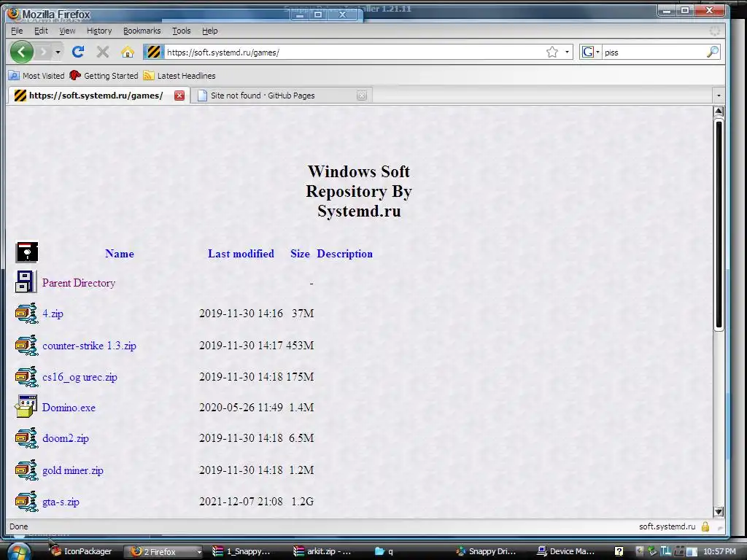The height and width of the screenshot is (560, 747).
Task: Click the archive icon beside doom2.zip
Action: (x=26, y=438)
